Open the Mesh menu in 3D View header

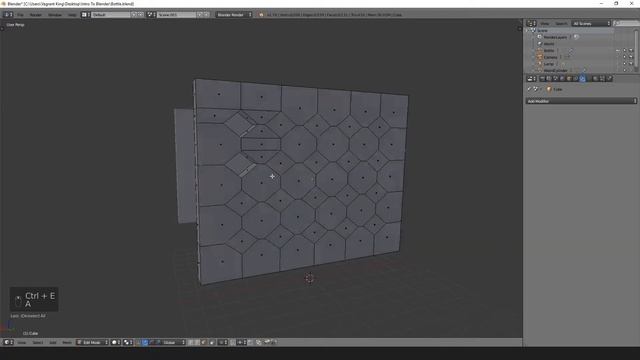tap(67, 342)
